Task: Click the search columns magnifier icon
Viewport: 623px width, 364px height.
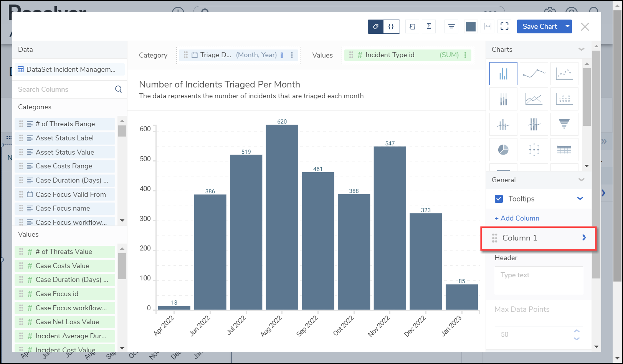Action: click(x=119, y=89)
